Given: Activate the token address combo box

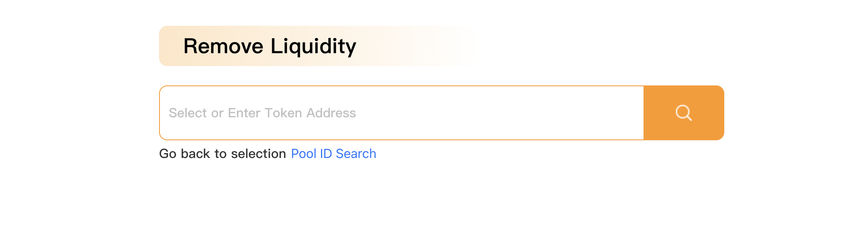Looking at the screenshot, I should point(402,113).
